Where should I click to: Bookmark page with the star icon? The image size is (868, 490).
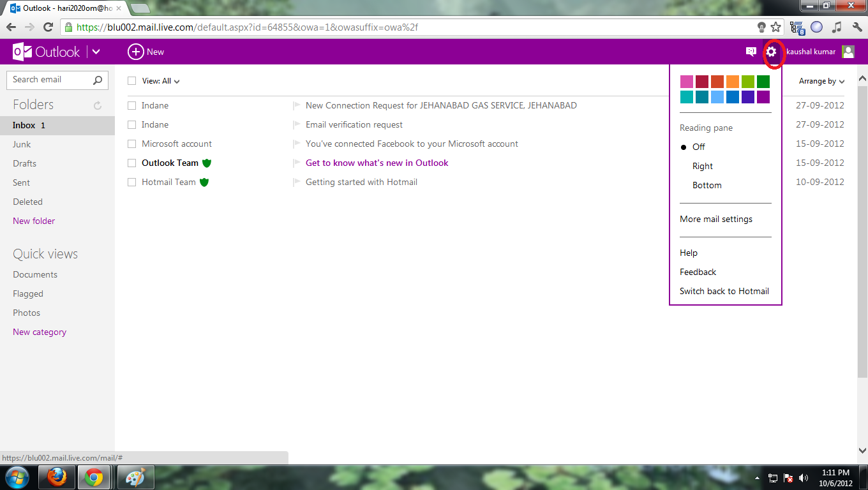(x=776, y=27)
